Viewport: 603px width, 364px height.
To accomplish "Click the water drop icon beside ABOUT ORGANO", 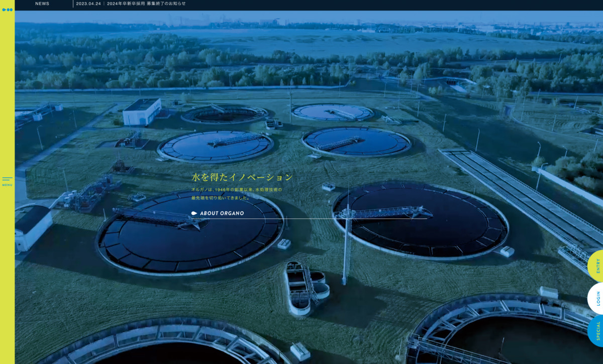I will click(194, 213).
